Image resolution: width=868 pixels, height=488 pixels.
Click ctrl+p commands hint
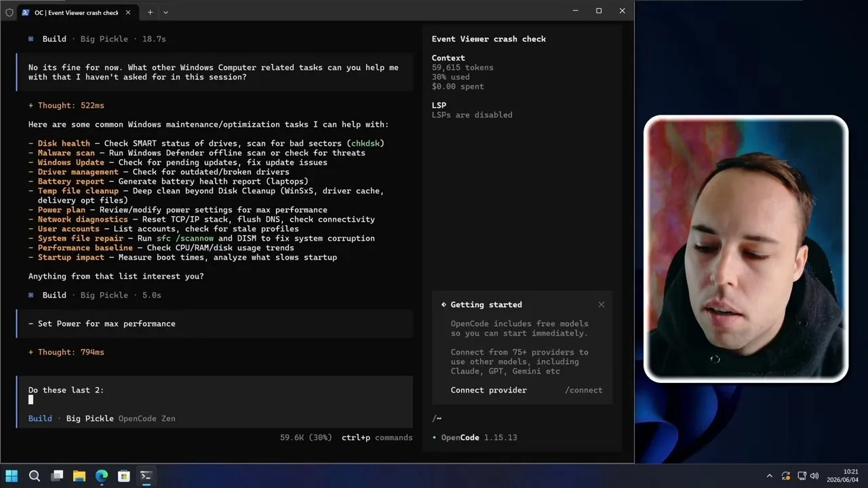[x=377, y=437]
